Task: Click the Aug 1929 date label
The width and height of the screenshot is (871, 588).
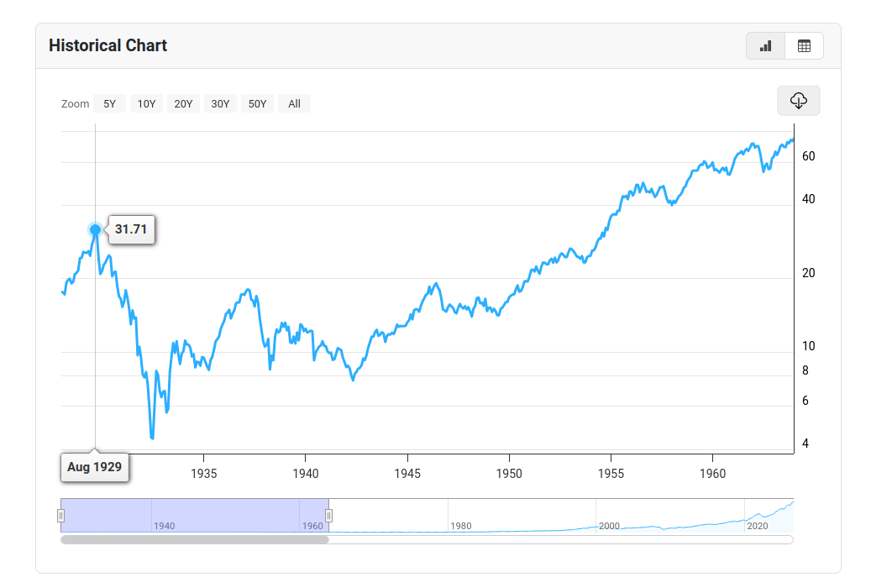Action: 94,467
